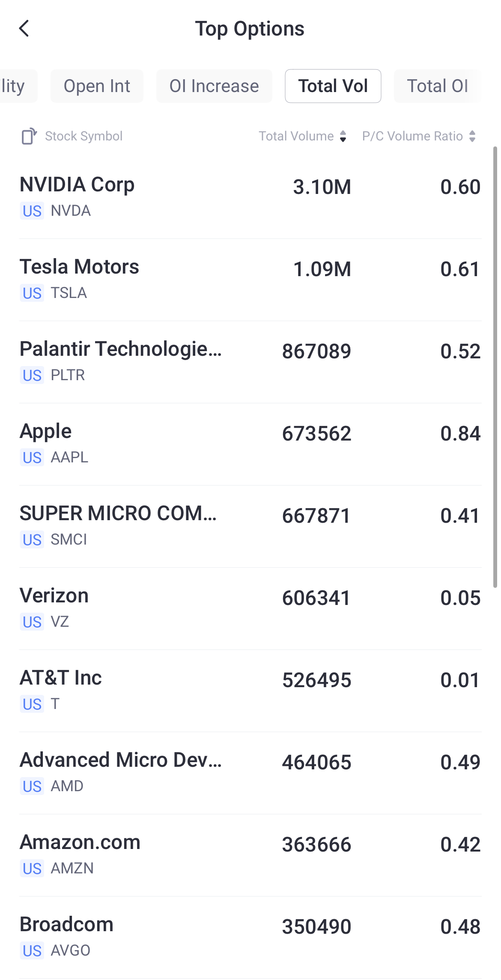This screenshot has height=980, width=501.
Task: Tap the SUPER MICRO COM... row
Action: (x=250, y=526)
